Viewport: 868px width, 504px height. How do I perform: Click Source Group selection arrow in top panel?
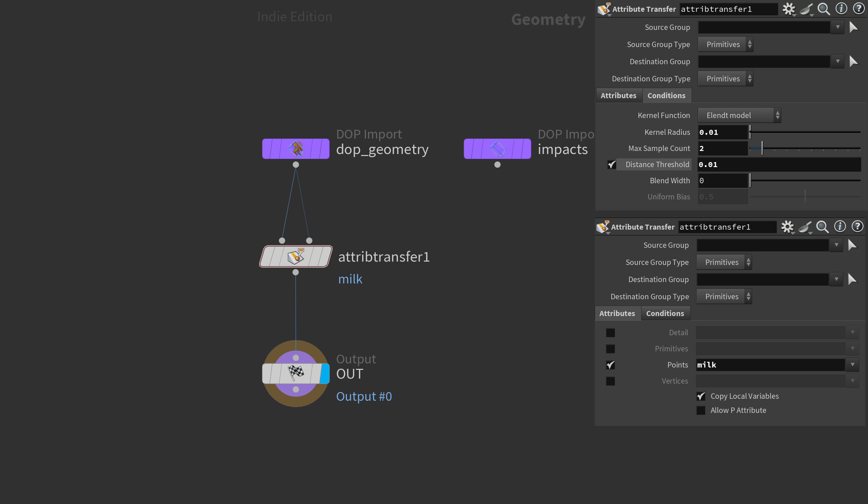click(853, 27)
